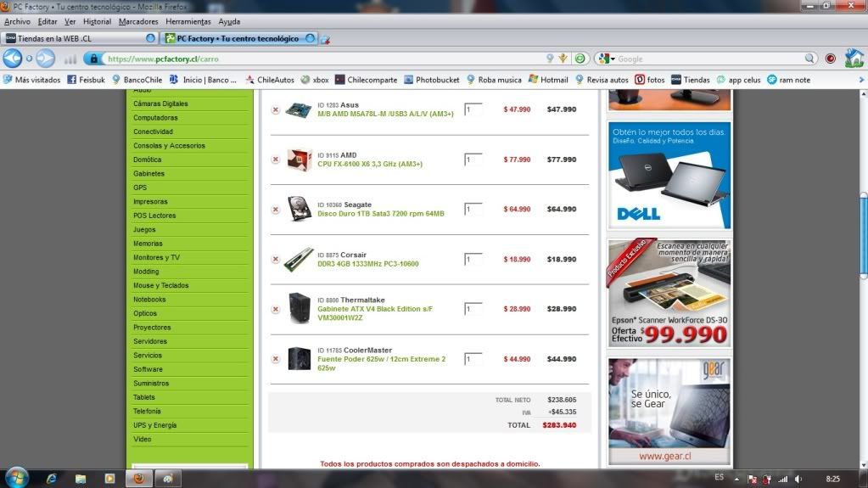Viewport: 868px width, 488px height.
Task: Open Memorias category in sidebar
Action: tap(148, 244)
